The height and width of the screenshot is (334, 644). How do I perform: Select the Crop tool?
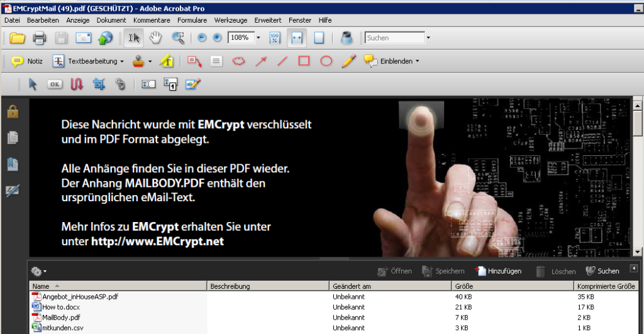point(99,84)
